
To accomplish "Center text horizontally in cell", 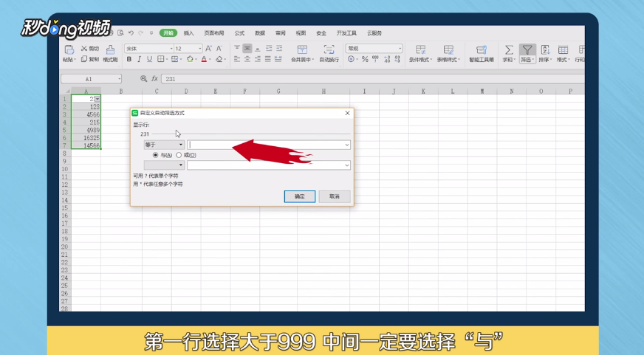I will pos(247,59).
